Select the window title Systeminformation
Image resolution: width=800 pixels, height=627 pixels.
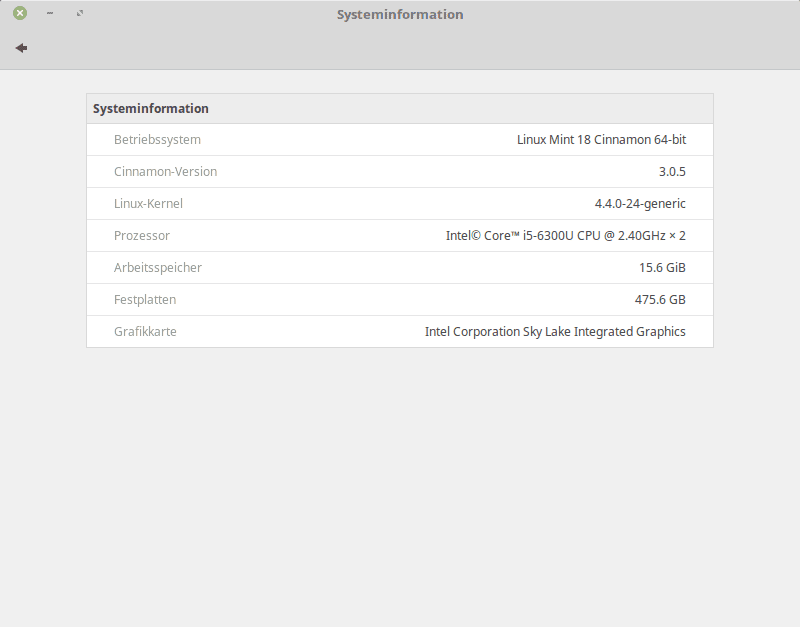click(400, 14)
